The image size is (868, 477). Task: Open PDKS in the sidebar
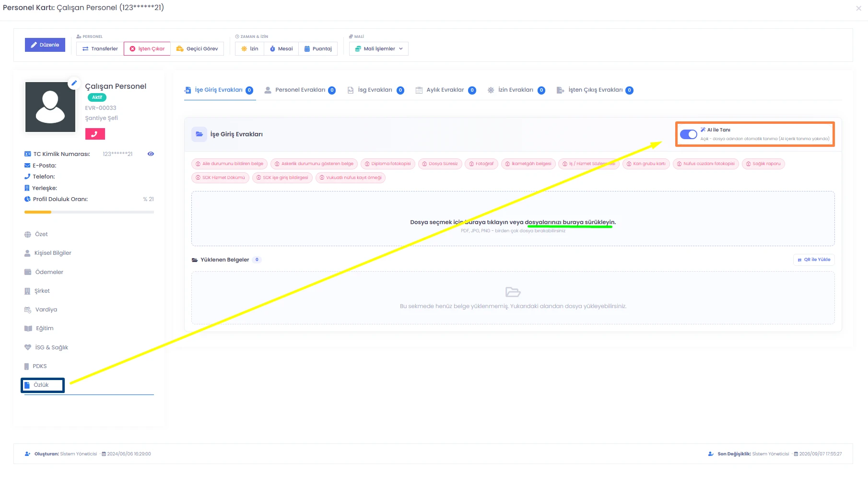[35, 366]
